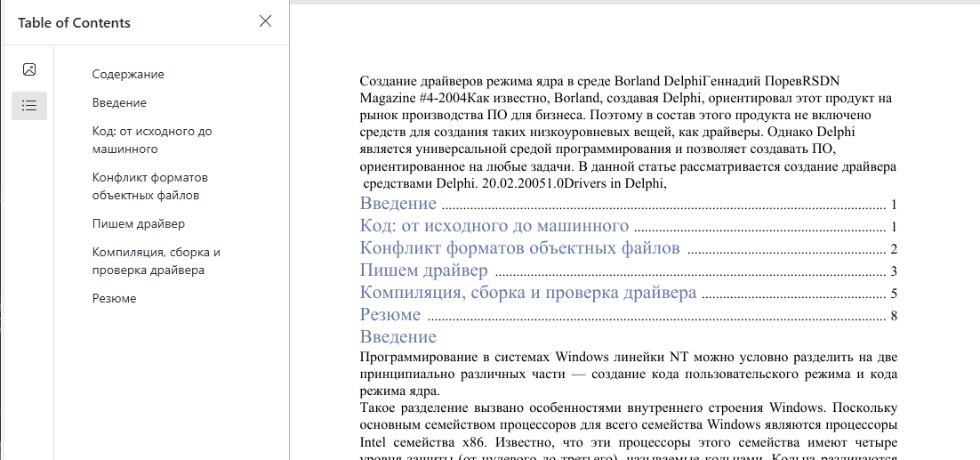The image size is (980, 460).
Task: Switch to the page thumbnails view icon
Action: click(x=29, y=69)
